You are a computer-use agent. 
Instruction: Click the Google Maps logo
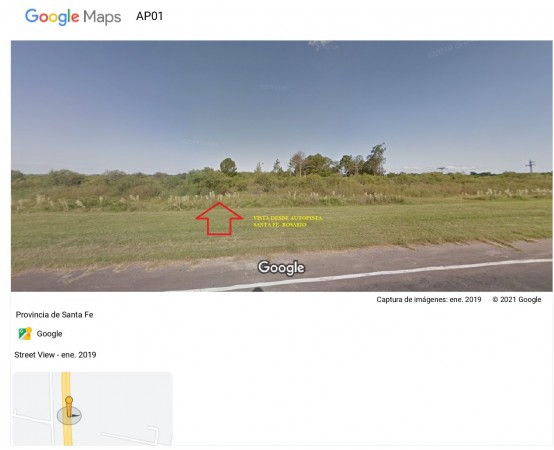[73, 17]
